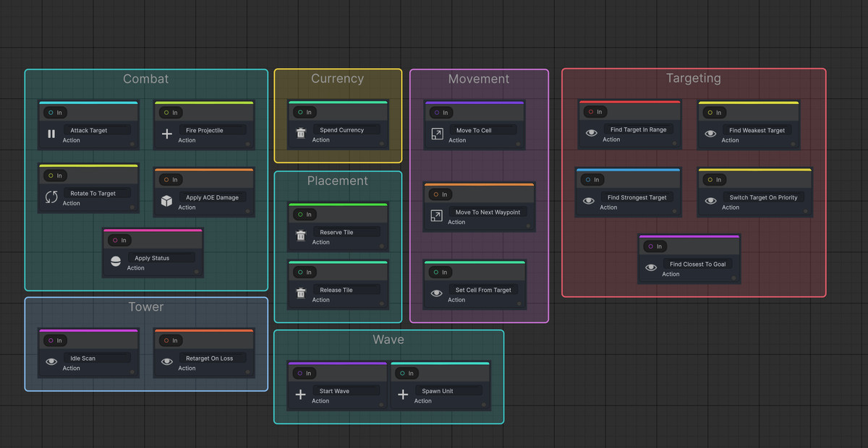
Task: Click the trash icon on Release Tile node
Action: pyautogui.click(x=301, y=293)
